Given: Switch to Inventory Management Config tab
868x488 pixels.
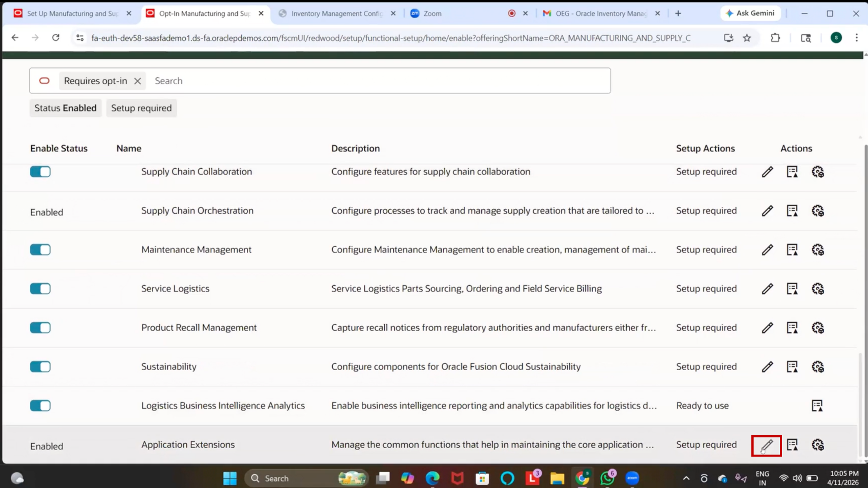Looking at the screenshot, I should coord(337,14).
